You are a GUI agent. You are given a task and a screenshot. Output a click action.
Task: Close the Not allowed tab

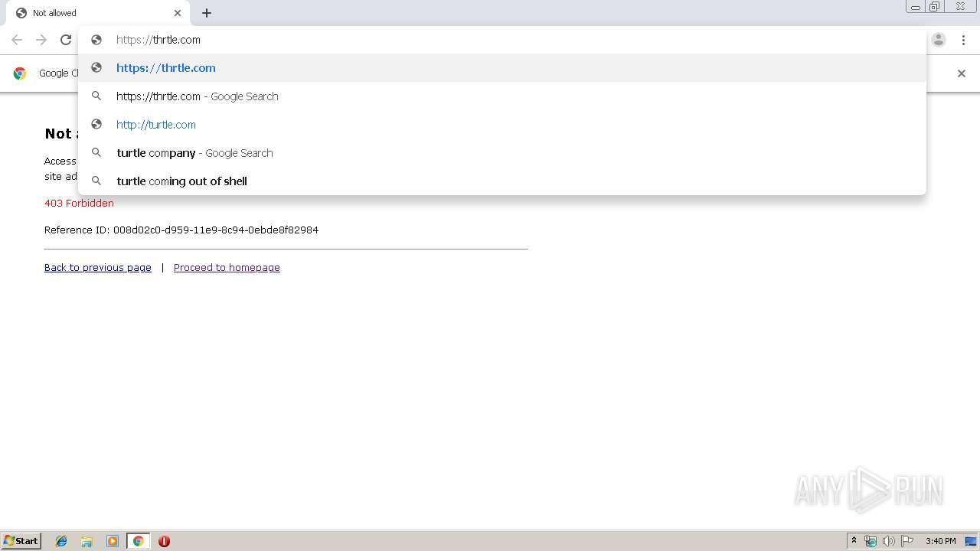(x=178, y=13)
